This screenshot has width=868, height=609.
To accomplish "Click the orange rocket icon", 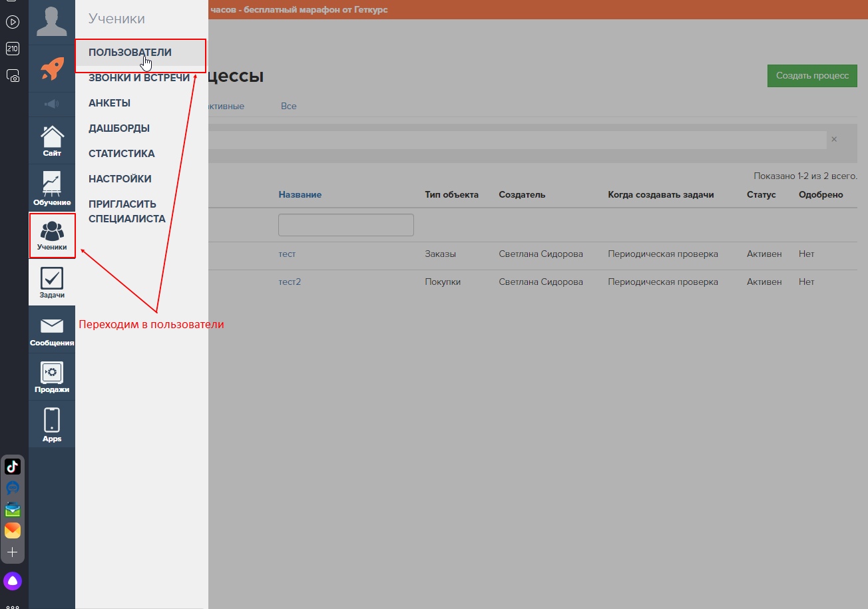I will 52,69.
